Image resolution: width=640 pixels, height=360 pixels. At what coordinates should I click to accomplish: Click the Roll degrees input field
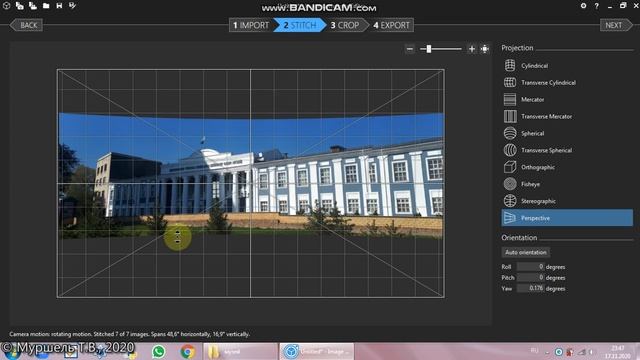[x=531, y=267]
